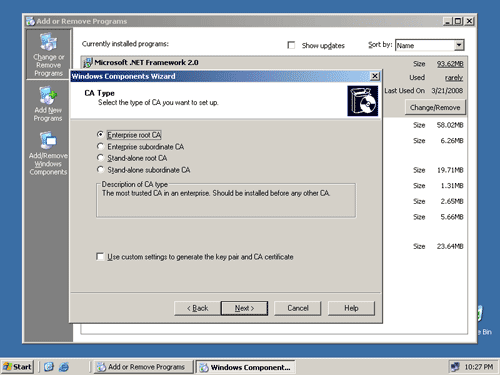Launch Show Desktop quick launch icon

click(x=49, y=367)
